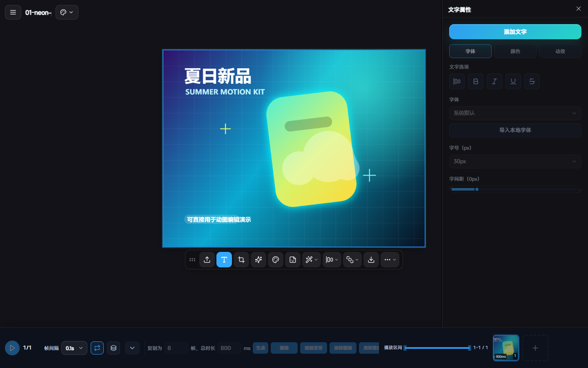Expand the frame alignment options arrow
Screen dimensions: 588x368
point(337,260)
